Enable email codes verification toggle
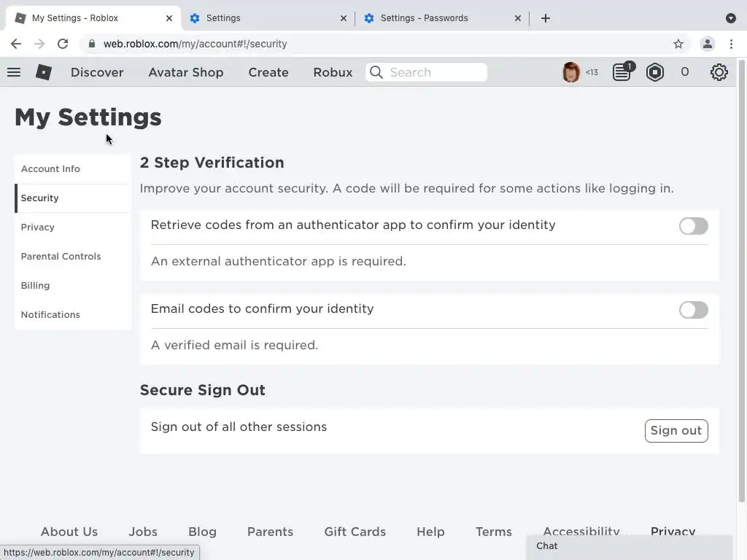747x560 pixels. pos(693,310)
